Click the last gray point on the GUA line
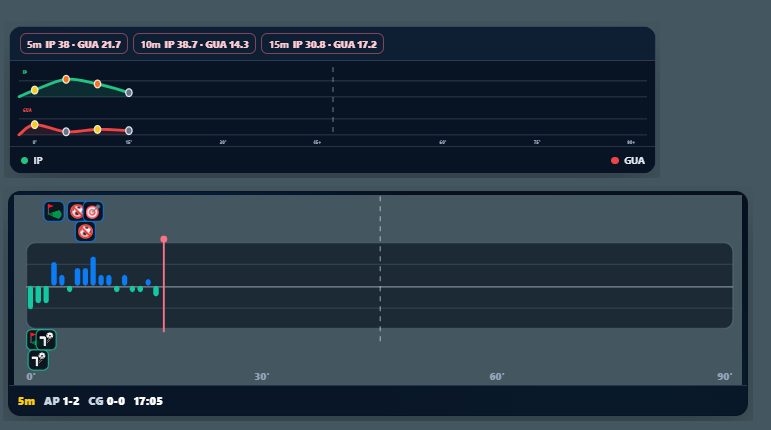This screenshot has height=430, width=771. tap(129, 131)
